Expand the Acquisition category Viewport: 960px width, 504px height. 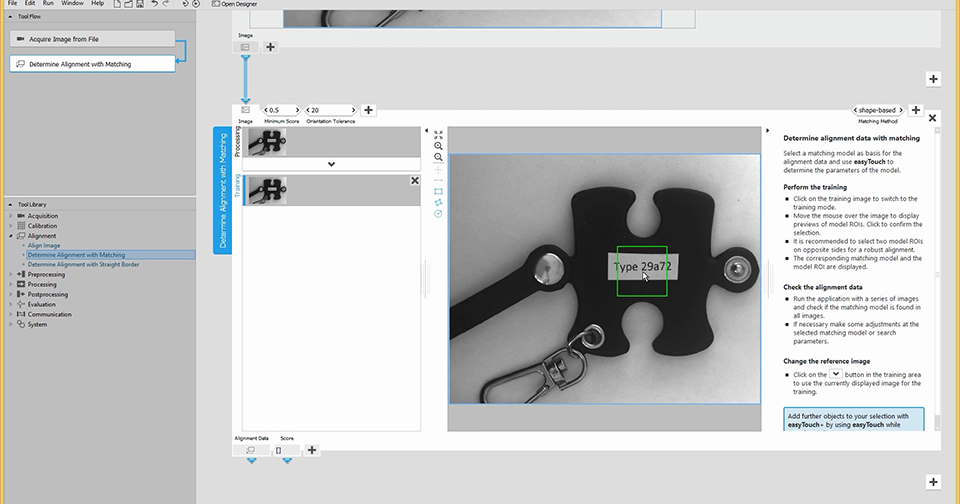pos(10,216)
